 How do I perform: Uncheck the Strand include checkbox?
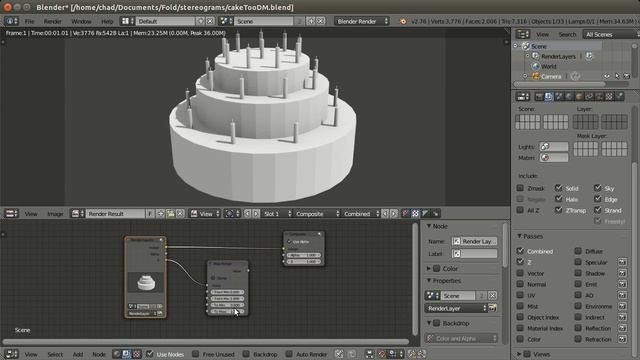(x=598, y=210)
